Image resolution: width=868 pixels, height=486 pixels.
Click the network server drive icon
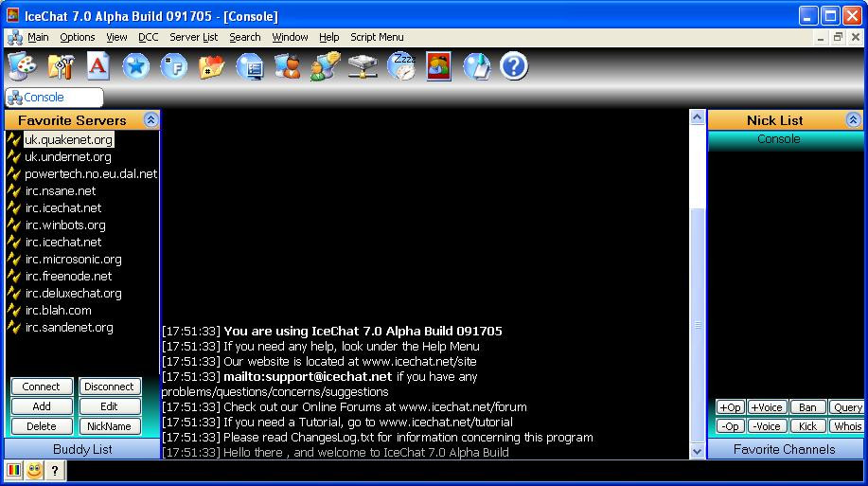(363, 66)
